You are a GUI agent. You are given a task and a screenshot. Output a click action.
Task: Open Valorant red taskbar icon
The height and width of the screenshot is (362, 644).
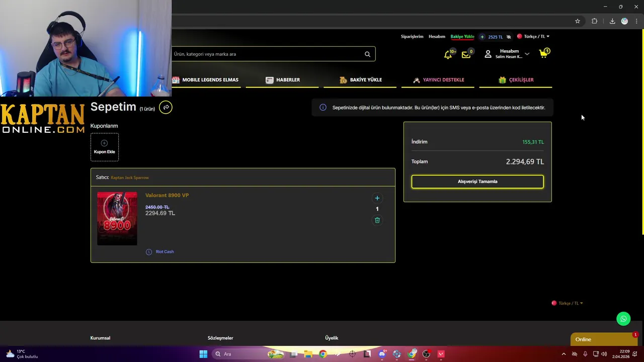(x=441, y=354)
